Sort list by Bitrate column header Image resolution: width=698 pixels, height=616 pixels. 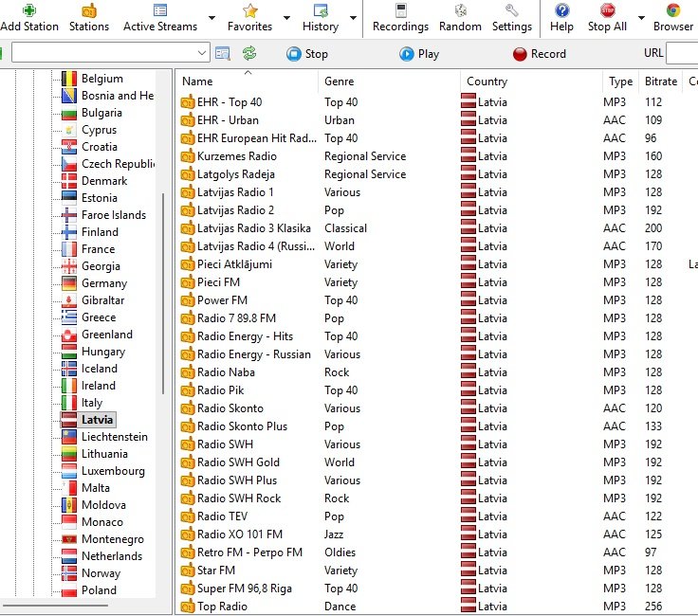660,82
